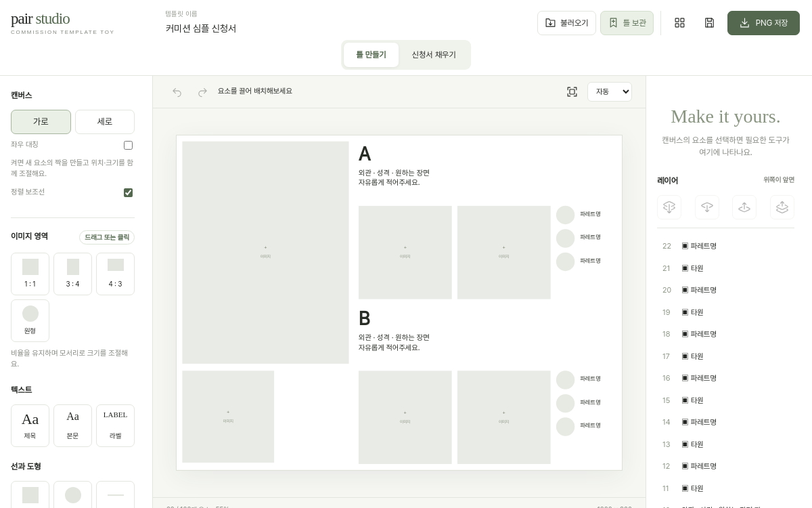This screenshot has height=508, width=812.
Task: Select layer 13 타원
Action: pos(725,444)
